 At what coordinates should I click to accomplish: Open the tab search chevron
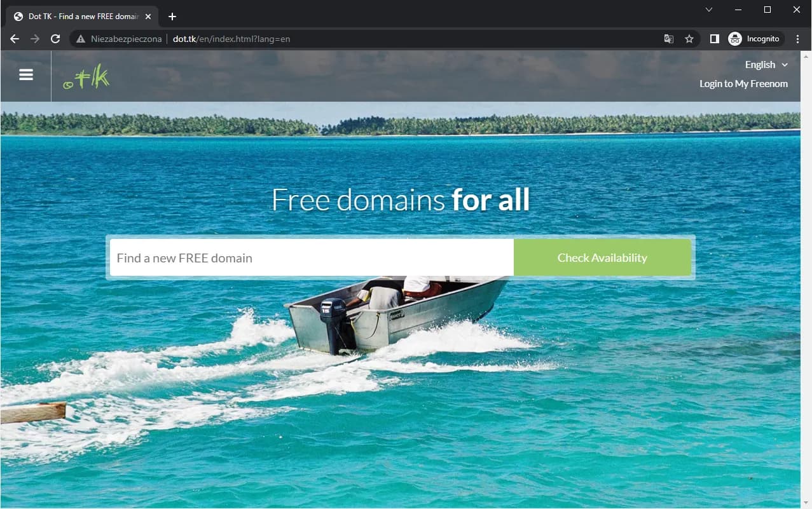[x=709, y=10]
